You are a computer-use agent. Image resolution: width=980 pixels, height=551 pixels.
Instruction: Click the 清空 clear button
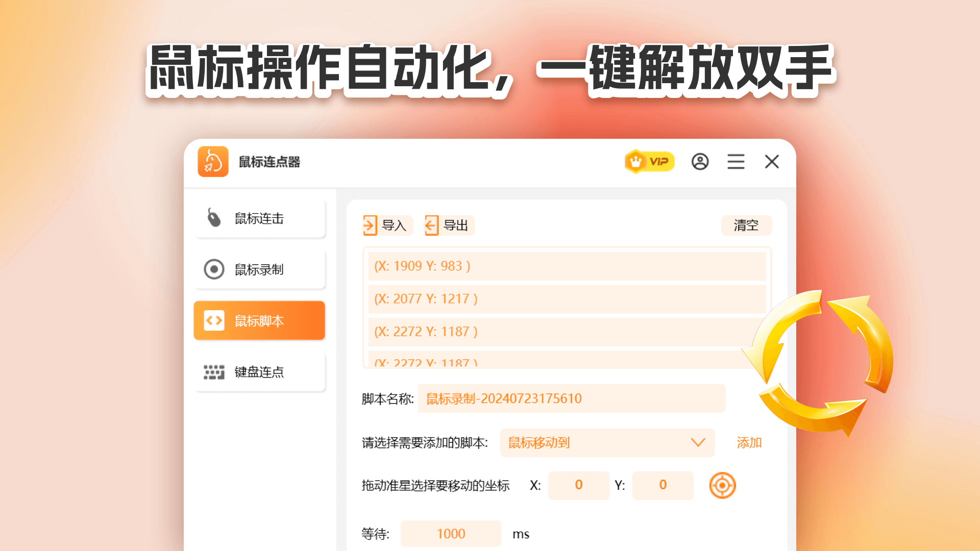pos(746,225)
